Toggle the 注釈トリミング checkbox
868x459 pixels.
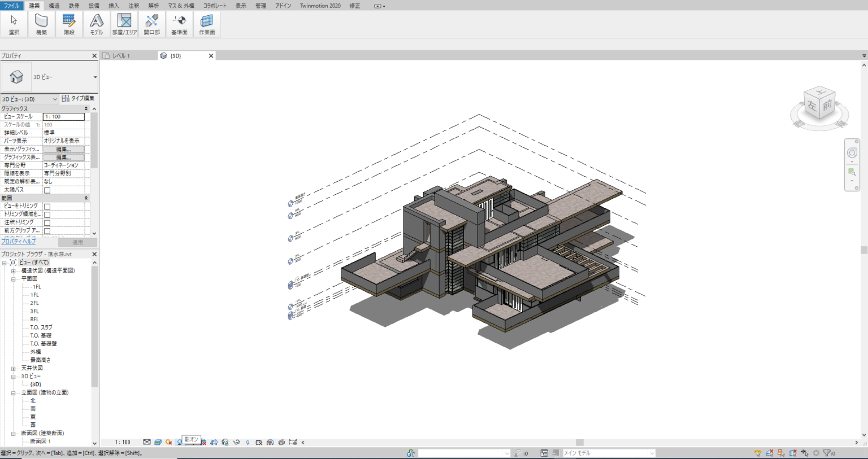[x=47, y=222]
